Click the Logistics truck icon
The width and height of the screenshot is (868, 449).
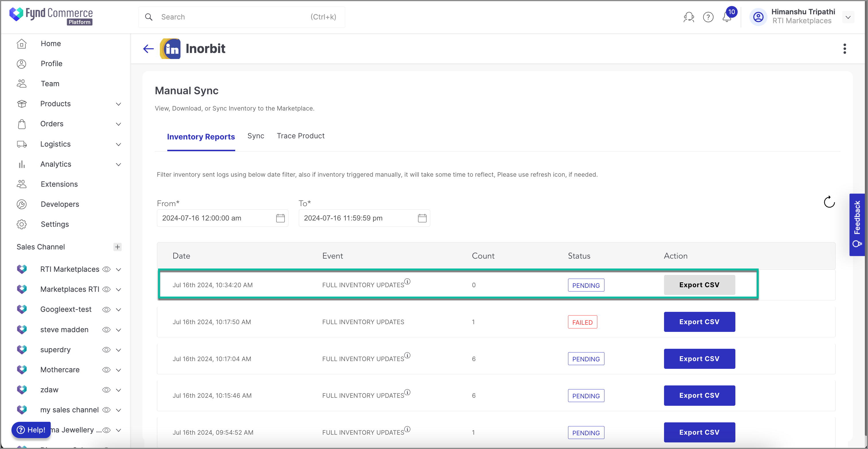tap(22, 144)
